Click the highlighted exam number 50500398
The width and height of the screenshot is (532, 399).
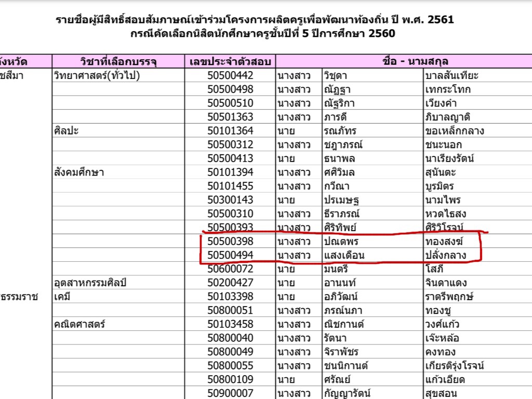(230, 242)
